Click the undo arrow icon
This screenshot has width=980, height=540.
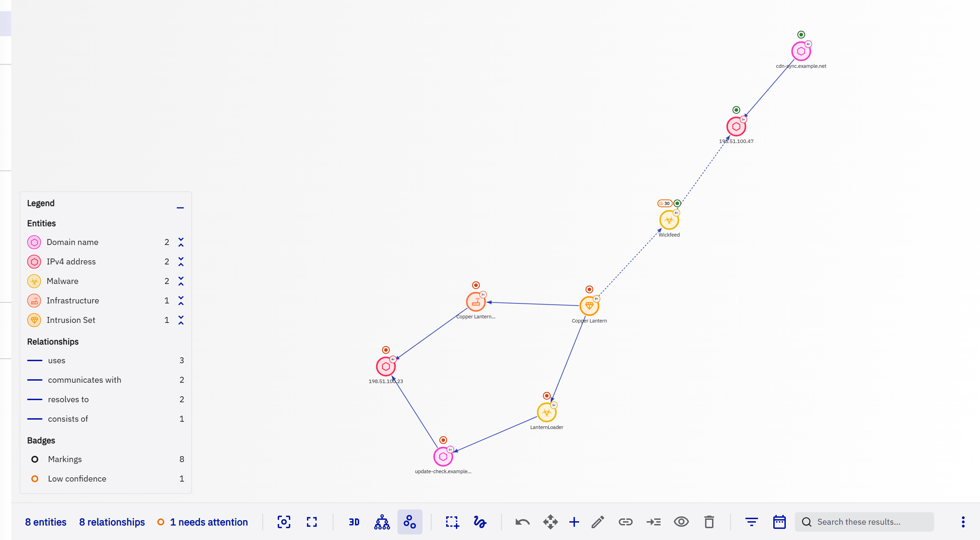pos(523,522)
